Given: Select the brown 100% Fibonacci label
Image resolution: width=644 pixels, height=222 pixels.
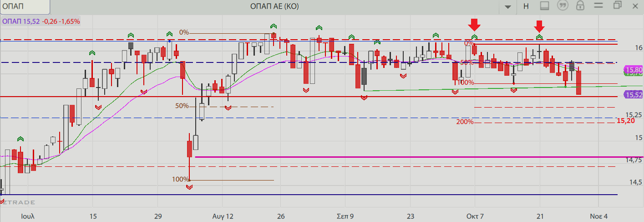Looking at the screenshot, I should (x=180, y=179).
